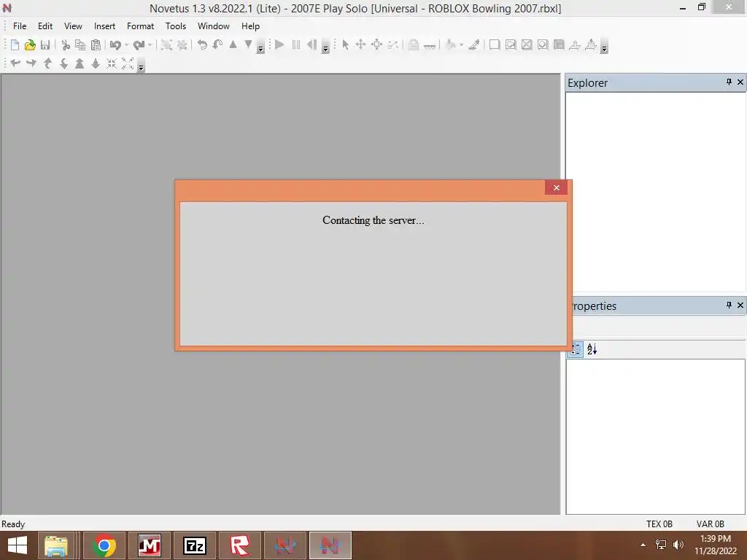Click the Reset simulation rewind button

pyautogui.click(x=311, y=44)
